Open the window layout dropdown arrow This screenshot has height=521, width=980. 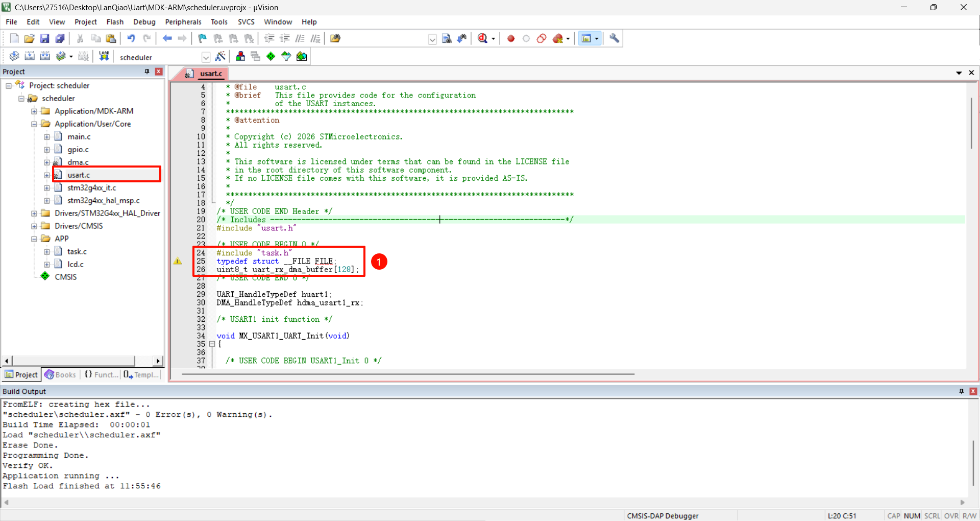[x=597, y=39]
